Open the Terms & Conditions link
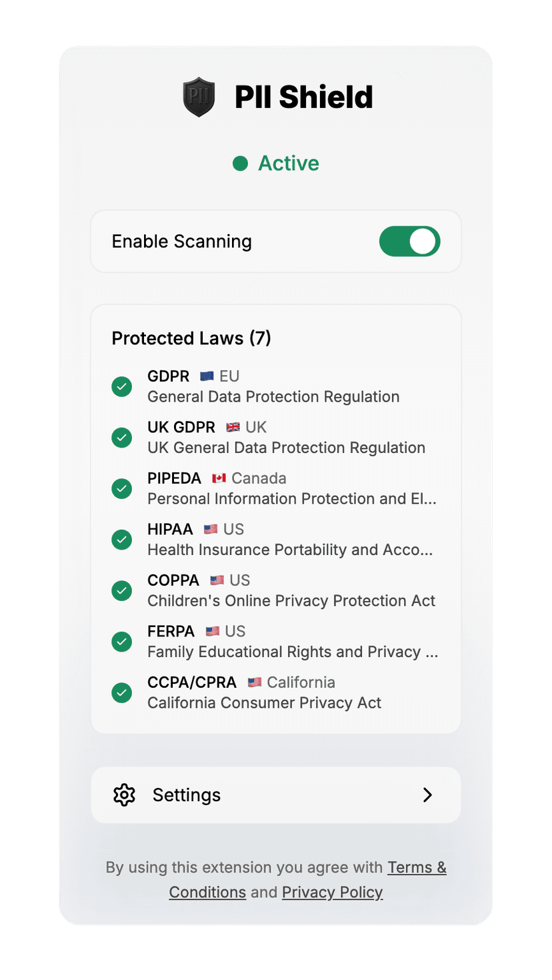Image resolution: width=552 pixels, height=980 pixels. 307,879
